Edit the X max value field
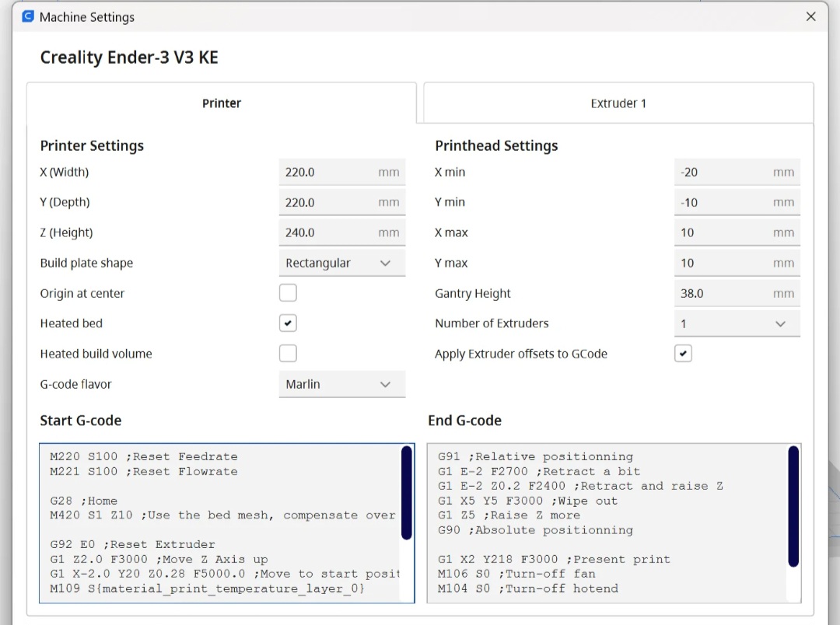This screenshot has width=840, height=625. (737, 232)
